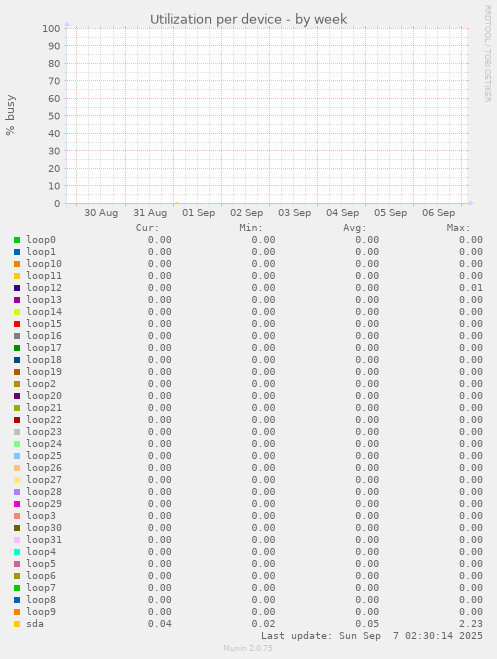Click the 'Max:' column header
The image size is (497, 659).
(x=459, y=228)
